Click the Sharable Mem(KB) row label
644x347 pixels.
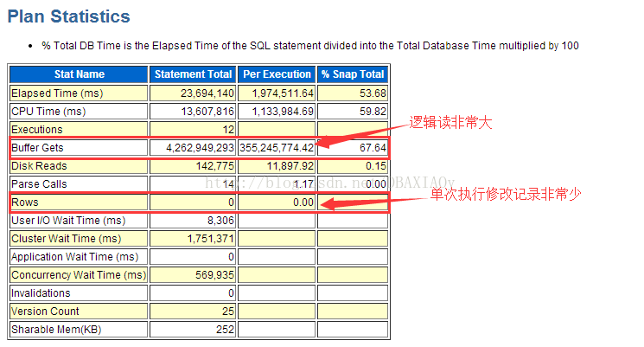point(56,330)
